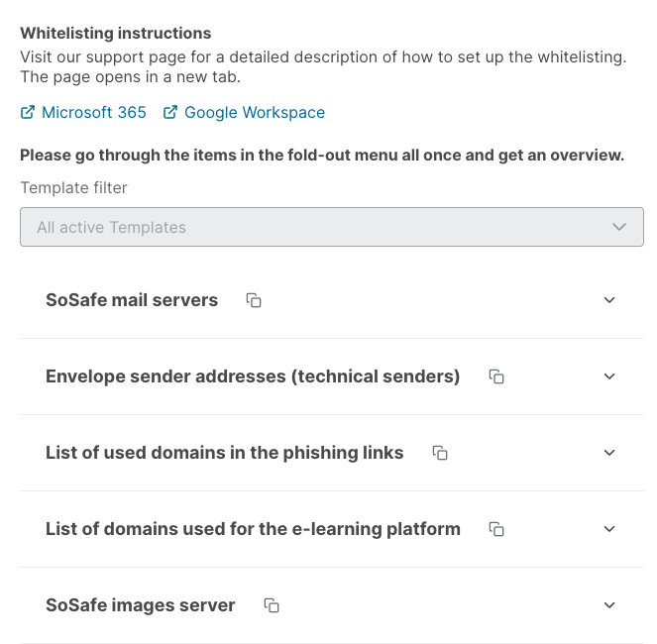Expand e-learning platform domains chevron
This screenshot has height=644, width=657.
[609, 529]
